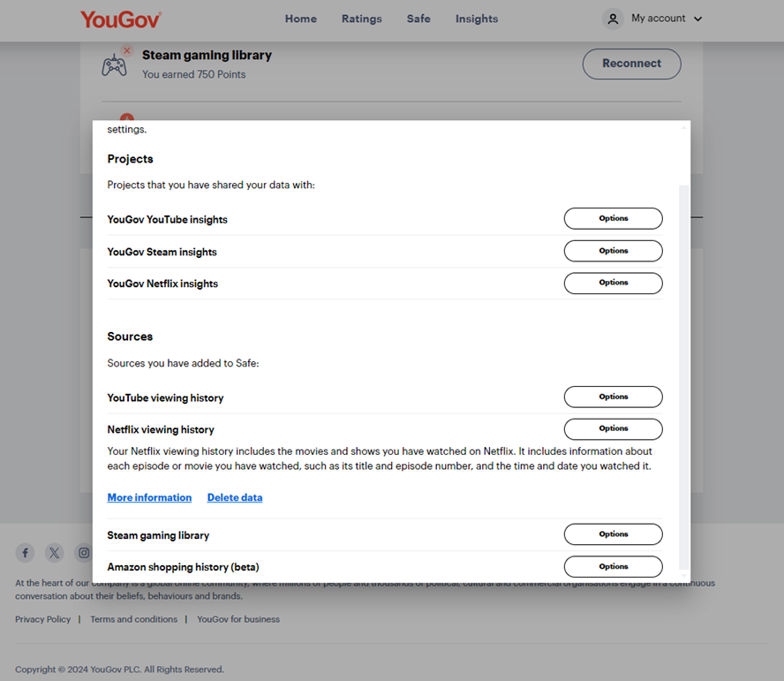Viewport: 784px width, 681px height.
Task: Open Options for YouGov Steam insights
Action: tap(613, 251)
